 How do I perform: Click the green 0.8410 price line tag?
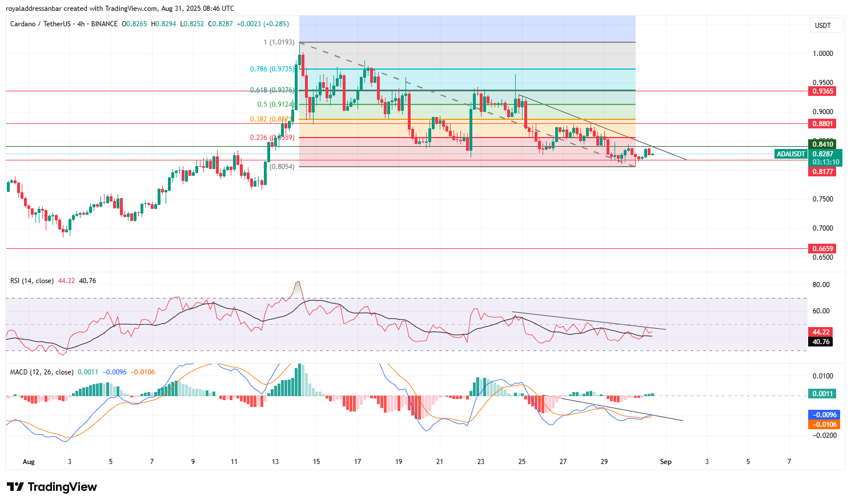[822, 144]
